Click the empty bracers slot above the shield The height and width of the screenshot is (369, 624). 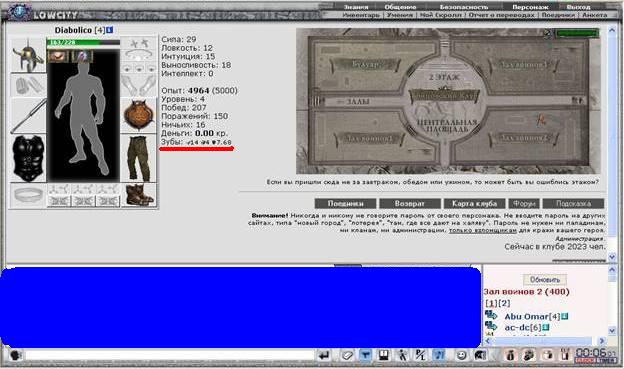(138, 85)
